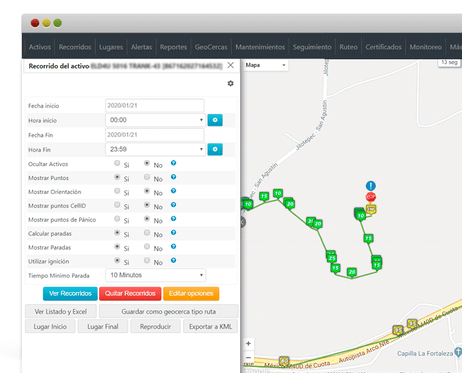Click the Lugar Final button
Image resolution: width=462 pixels, height=373 pixels.
[103, 326]
